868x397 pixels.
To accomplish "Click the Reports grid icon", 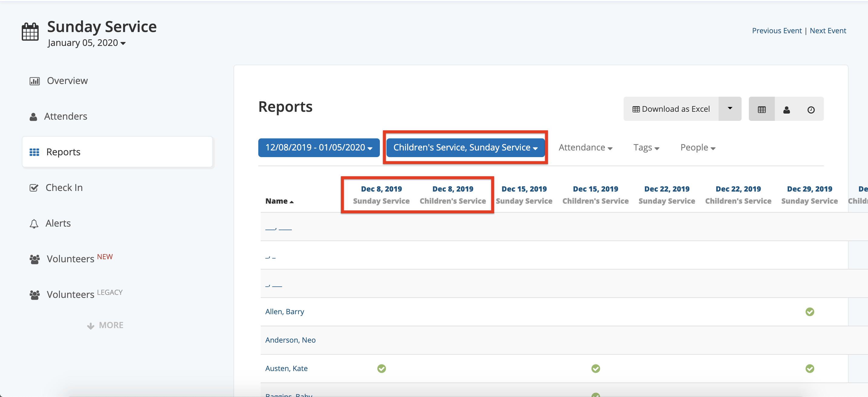I will (34, 152).
